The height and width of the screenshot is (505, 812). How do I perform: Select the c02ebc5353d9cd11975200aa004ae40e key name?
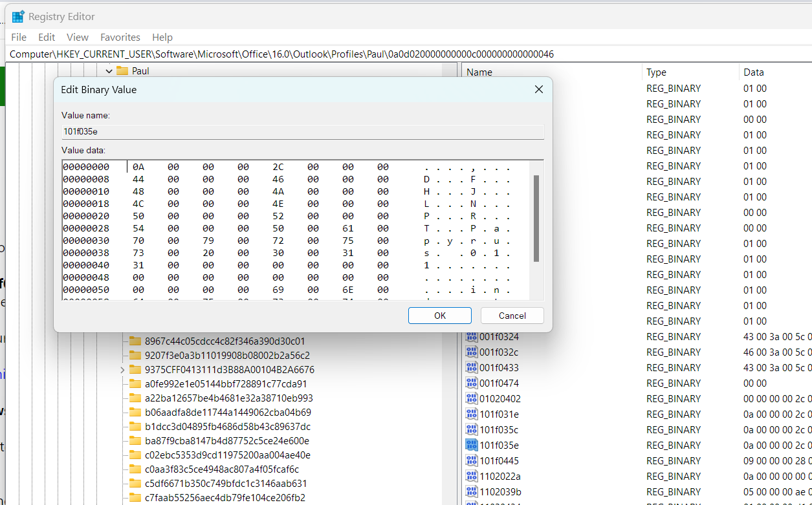[227, 455]
